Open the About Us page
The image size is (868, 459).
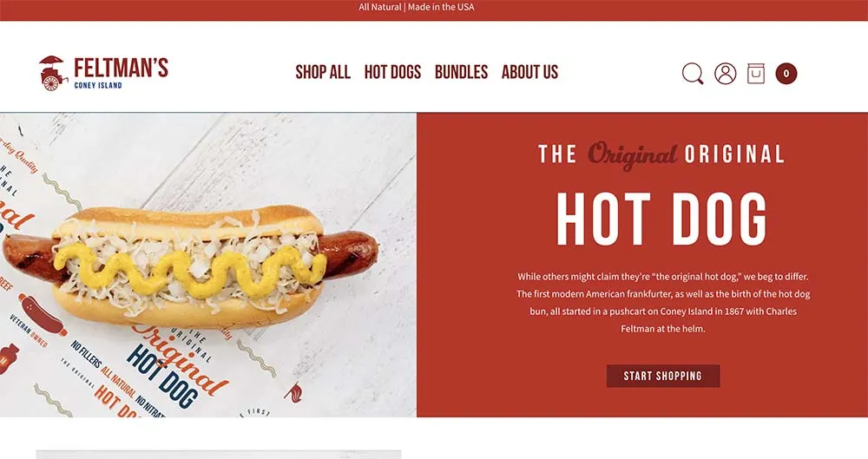coord(529,72)
